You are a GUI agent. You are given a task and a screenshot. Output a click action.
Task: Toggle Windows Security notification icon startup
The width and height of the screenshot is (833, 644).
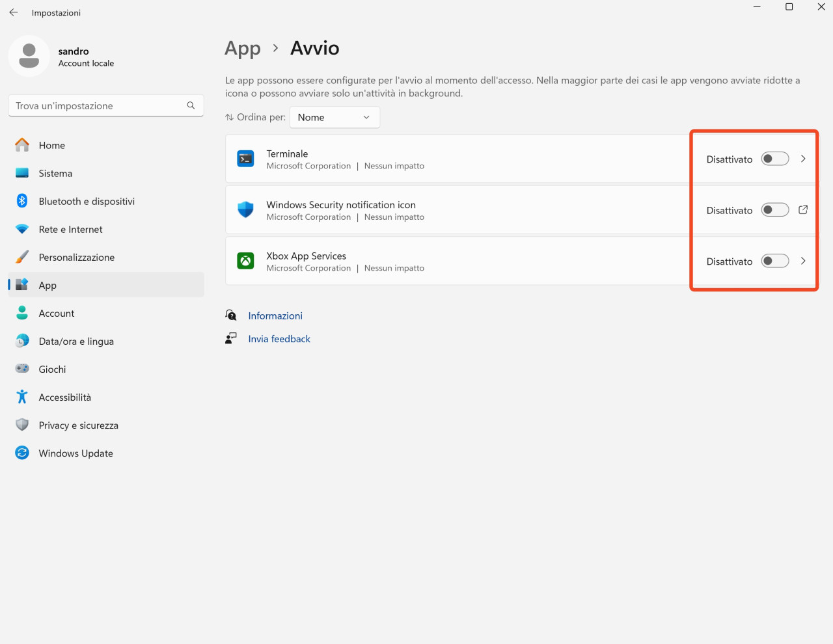click(x=775, y=209)
